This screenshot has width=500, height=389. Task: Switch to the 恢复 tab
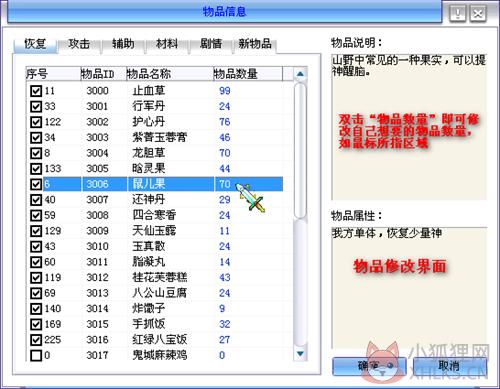(35, 44)
